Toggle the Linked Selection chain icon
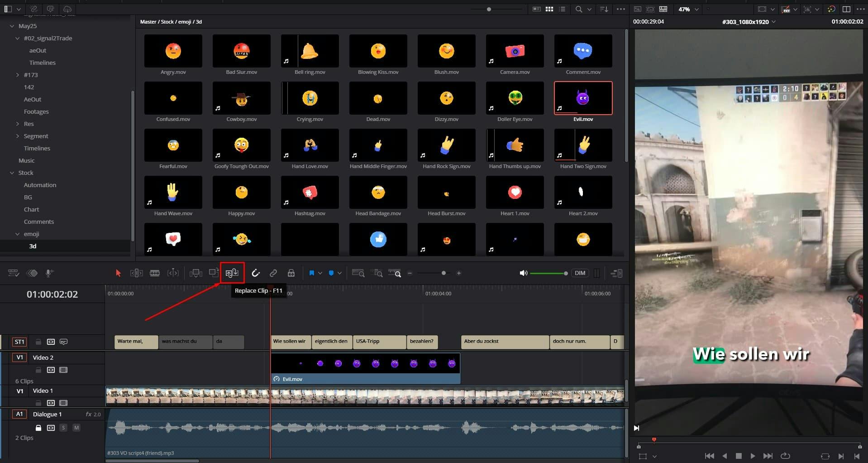 273,273
